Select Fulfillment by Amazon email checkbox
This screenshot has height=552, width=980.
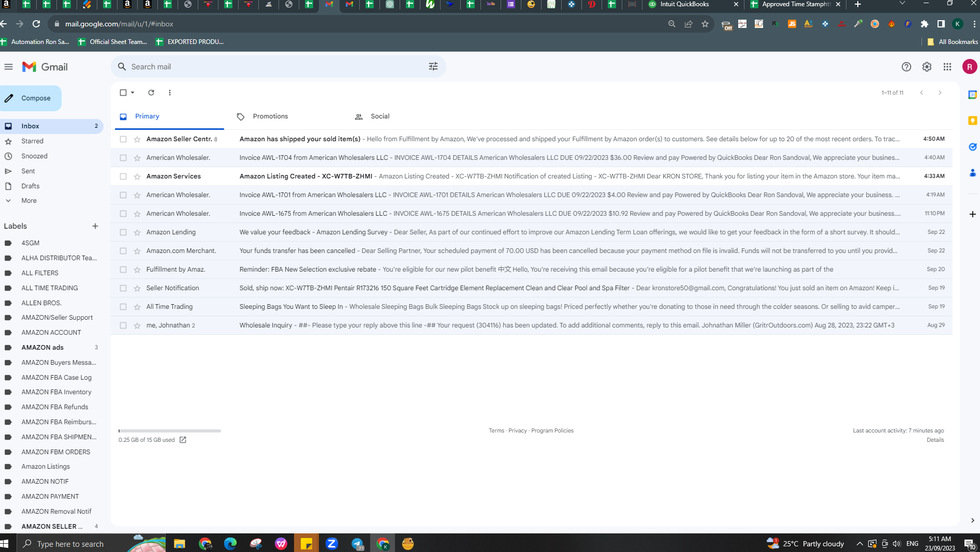[x=123, y=270]
